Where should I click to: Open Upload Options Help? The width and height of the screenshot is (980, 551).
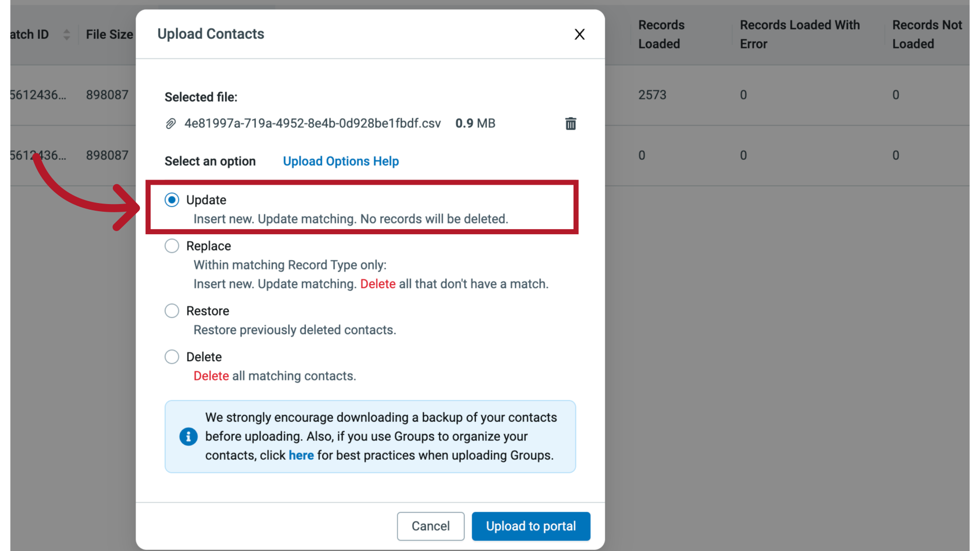pyautogui.click(x=340, y=161)
